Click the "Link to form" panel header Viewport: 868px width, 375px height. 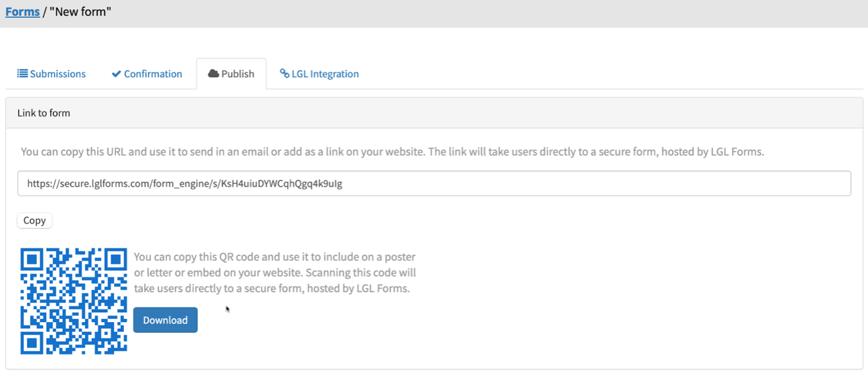[x=44, y=113]
